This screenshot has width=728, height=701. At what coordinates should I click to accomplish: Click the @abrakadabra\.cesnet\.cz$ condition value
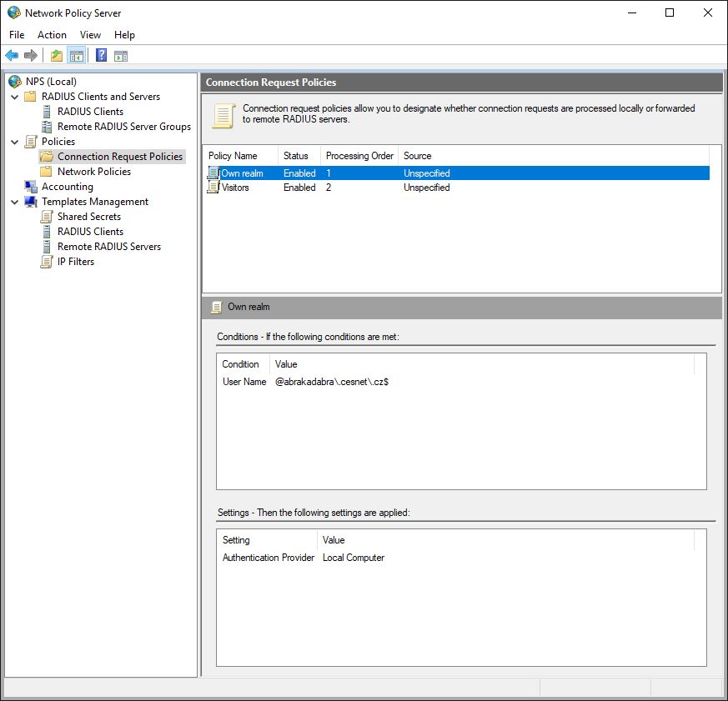click(x=332, y=382)
